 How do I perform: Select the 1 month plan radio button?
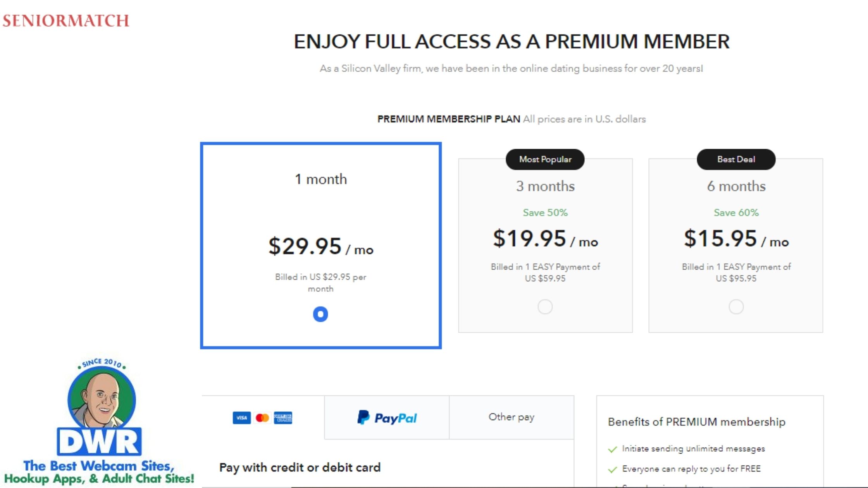point(320,314)
